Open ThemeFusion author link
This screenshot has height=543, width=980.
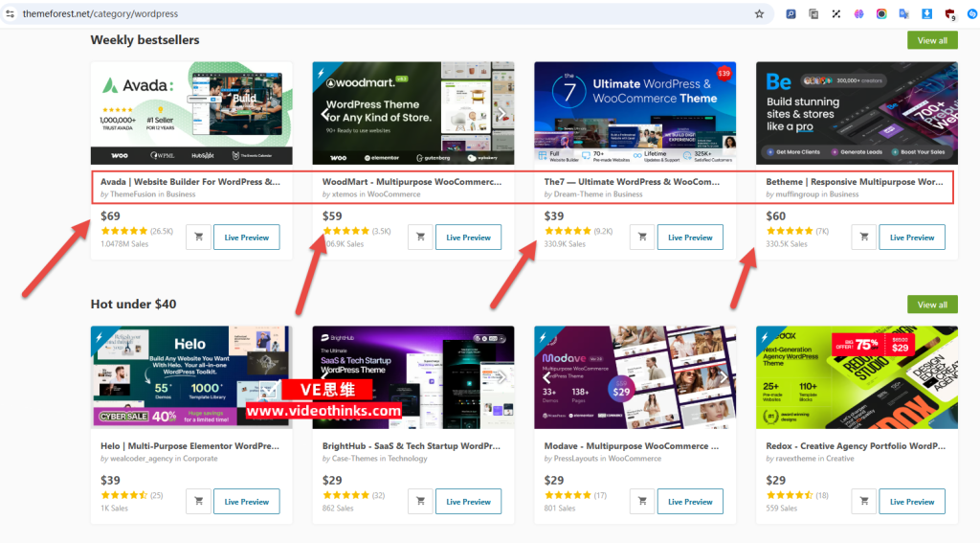[x=132, y=194]
